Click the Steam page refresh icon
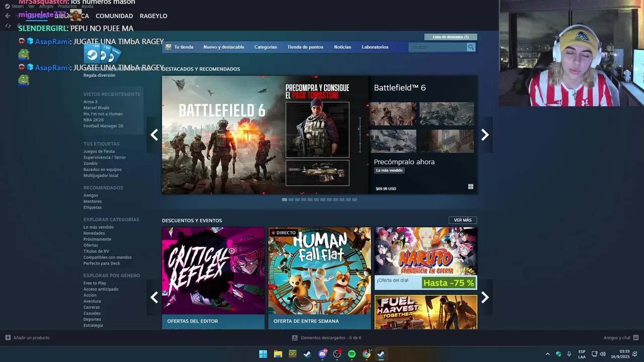644x362 pixels. pos(8,26)
